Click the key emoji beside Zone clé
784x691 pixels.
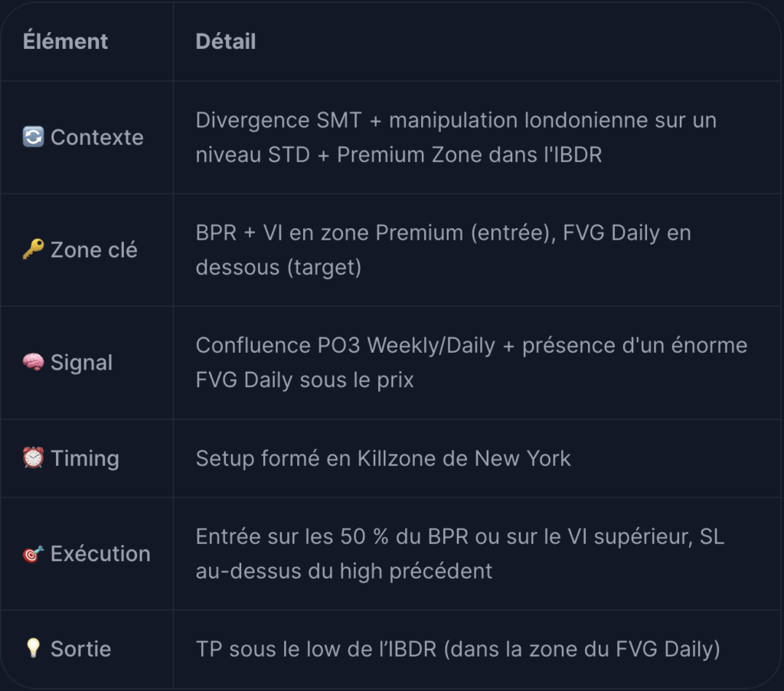(x=33, y=249)
